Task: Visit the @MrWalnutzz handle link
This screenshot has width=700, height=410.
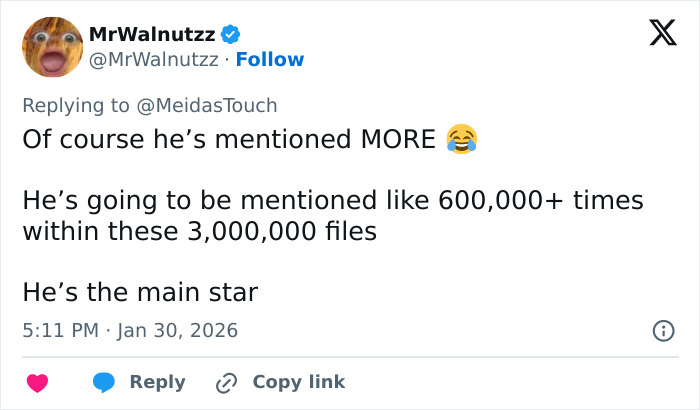Action: click(153, 60)
